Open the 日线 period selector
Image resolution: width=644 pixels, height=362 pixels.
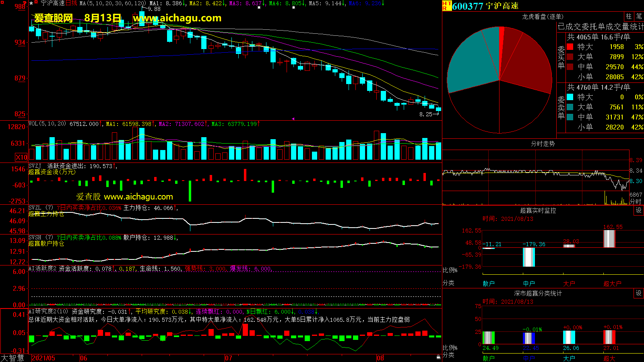[x=71, y=3]
